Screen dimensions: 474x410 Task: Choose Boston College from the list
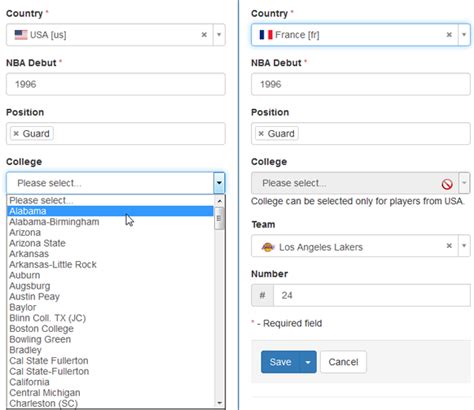pos(41,329)
